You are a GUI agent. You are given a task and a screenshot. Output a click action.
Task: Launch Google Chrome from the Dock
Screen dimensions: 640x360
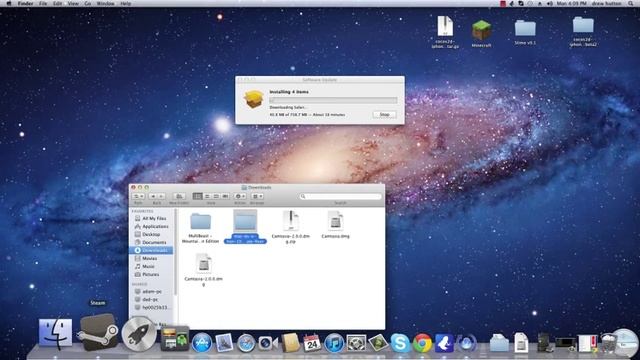point(422,343)
